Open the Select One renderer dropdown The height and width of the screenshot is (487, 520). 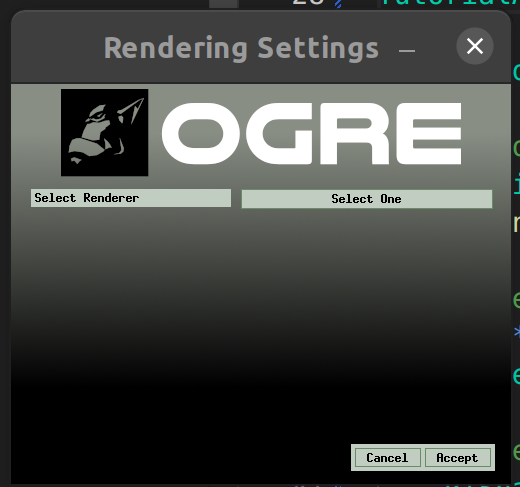[x=367, y=199]
